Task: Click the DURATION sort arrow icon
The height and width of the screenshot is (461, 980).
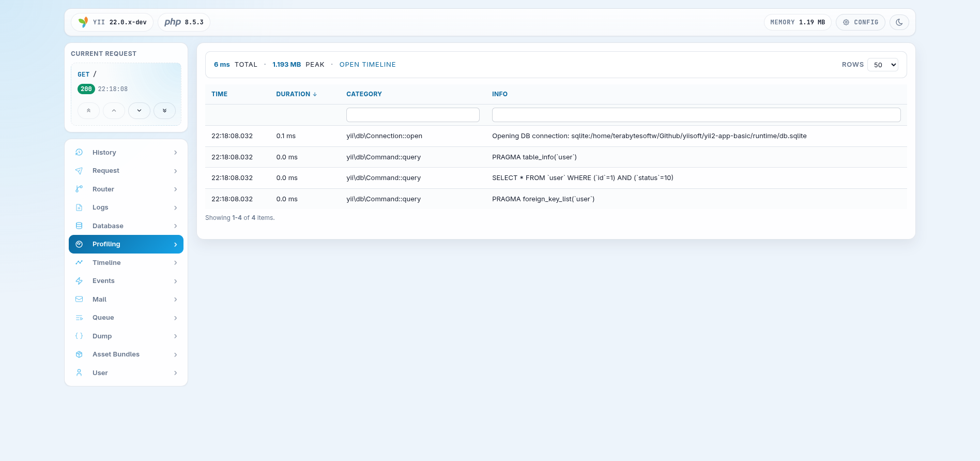Action: (x=315, y=94)
